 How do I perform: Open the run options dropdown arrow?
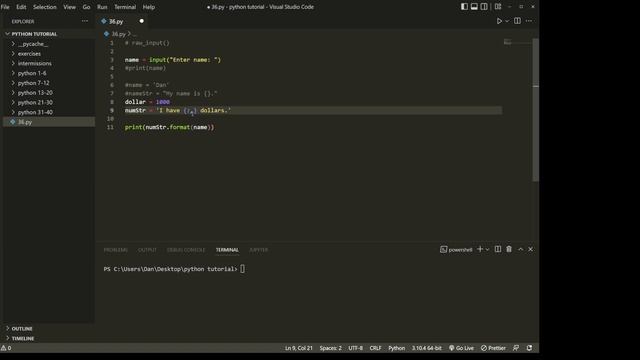[507, 21]
